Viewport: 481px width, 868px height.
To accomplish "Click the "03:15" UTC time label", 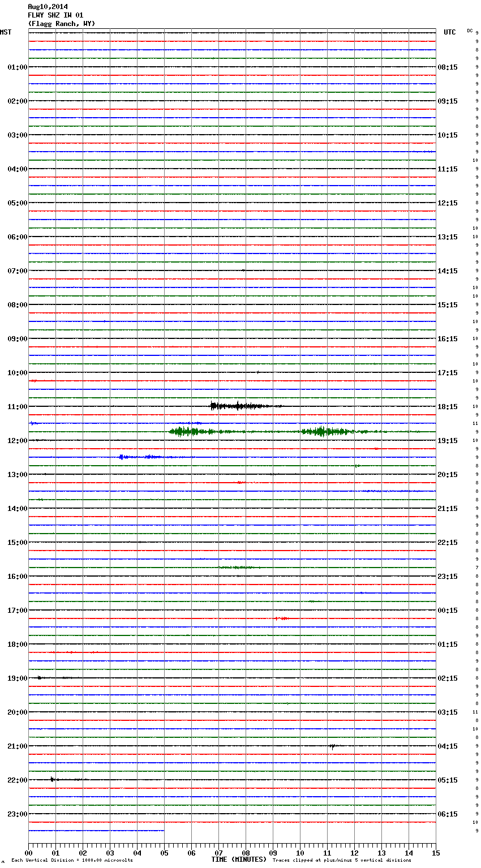I will click(448, 712).
